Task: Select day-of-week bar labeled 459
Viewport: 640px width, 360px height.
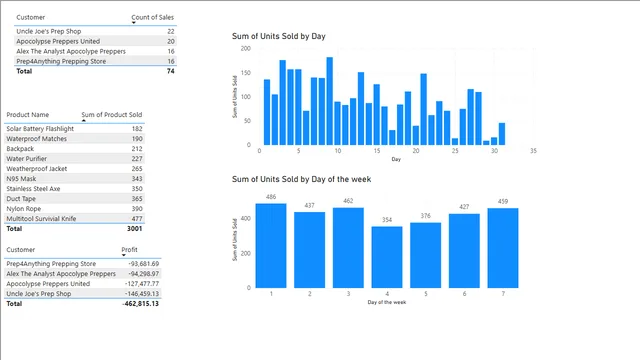Action: point(503,248)
